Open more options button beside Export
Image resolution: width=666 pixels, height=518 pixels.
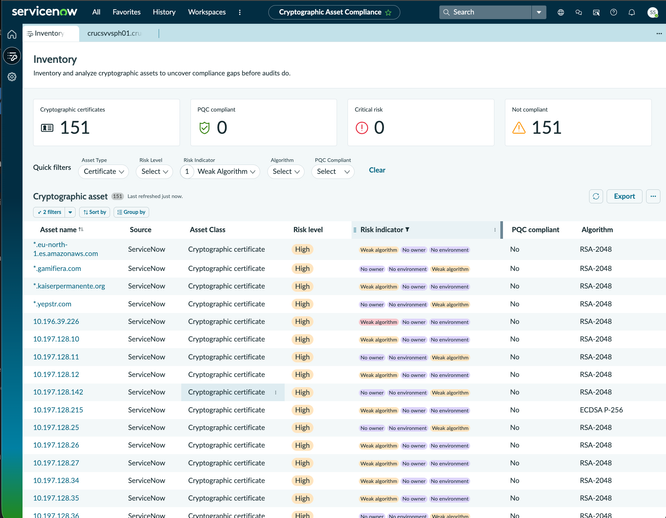[x=653, y=196]
